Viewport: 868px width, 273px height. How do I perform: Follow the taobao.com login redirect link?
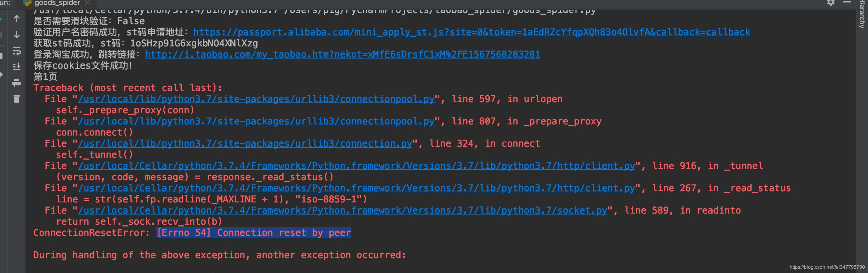pyautogui.click(x=342, y=54)
